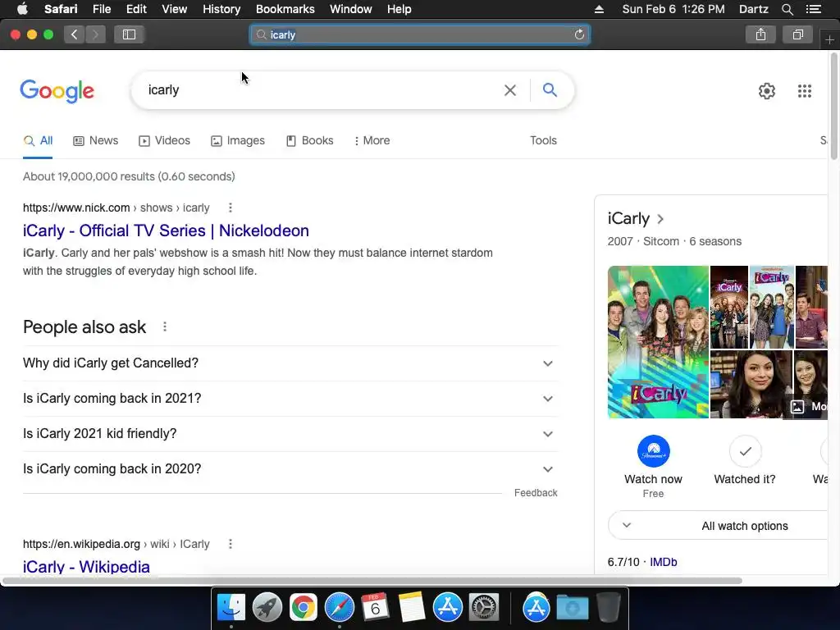The width and height of the screenshot is (840, 630).
Task: Open the Miranda Cosgrove close-up thumbnail
Action: 751,385
